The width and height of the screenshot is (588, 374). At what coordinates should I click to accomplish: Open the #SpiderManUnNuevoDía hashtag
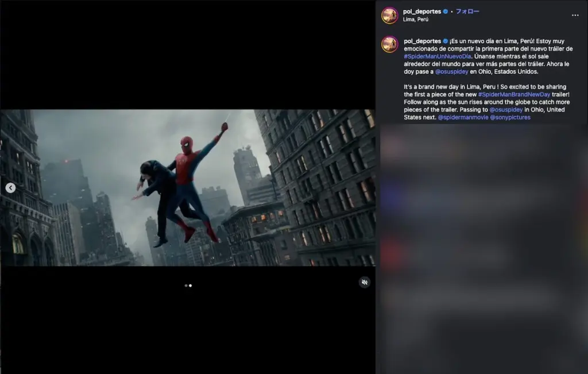[437, 56]
